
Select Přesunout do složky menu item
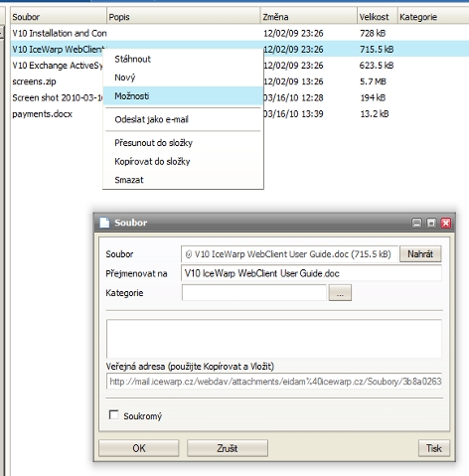[x=183, y=143]
